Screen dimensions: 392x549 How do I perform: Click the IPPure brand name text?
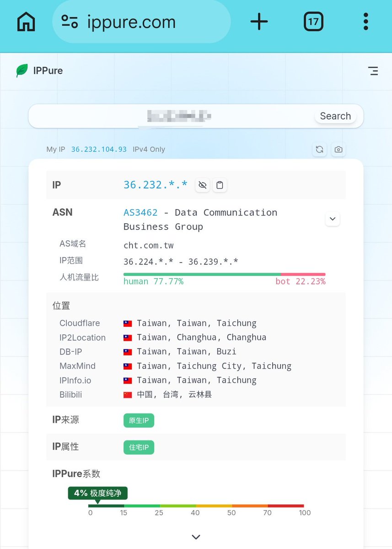pos(48,70)
